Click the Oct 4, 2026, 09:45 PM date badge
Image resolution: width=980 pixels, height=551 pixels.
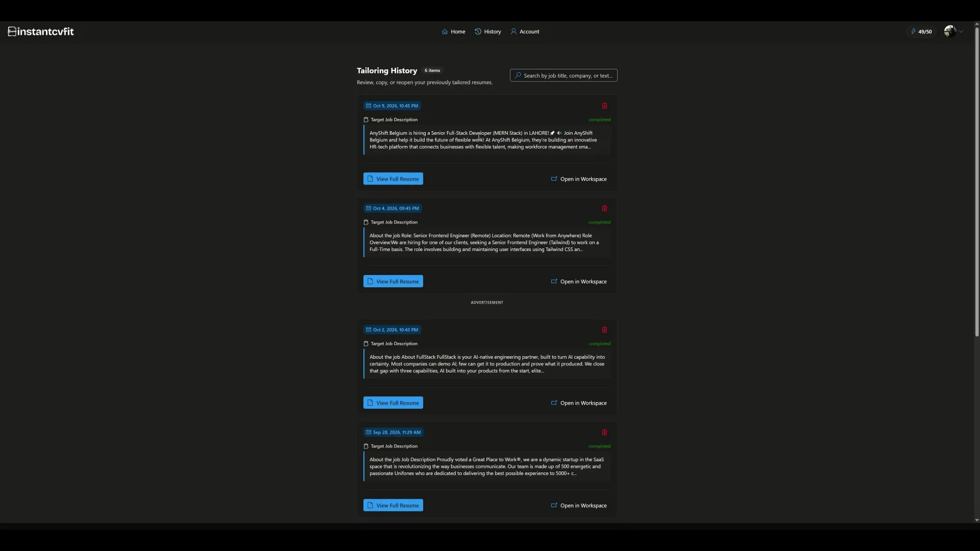(x=393, y=209)
